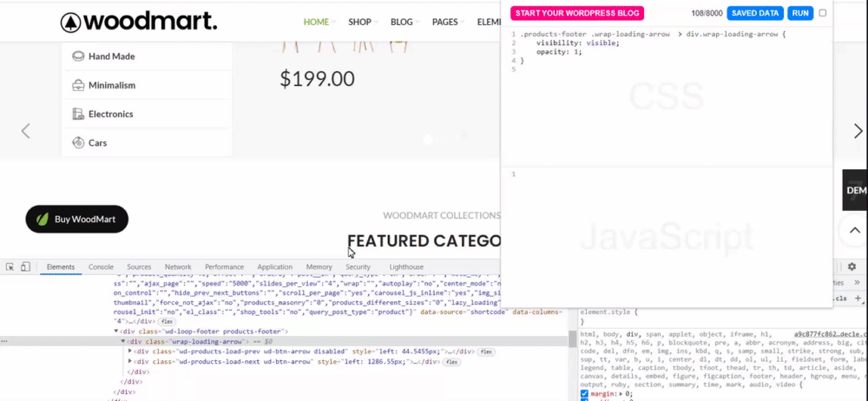Open the DevTools element inspector picker
The height and width of the screenshot is (401, 868).
[10, 267]
